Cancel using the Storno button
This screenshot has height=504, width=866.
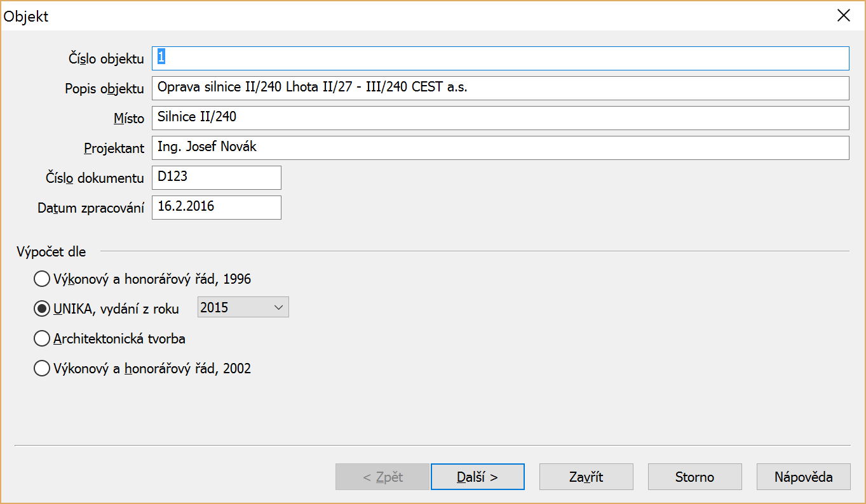694,477
